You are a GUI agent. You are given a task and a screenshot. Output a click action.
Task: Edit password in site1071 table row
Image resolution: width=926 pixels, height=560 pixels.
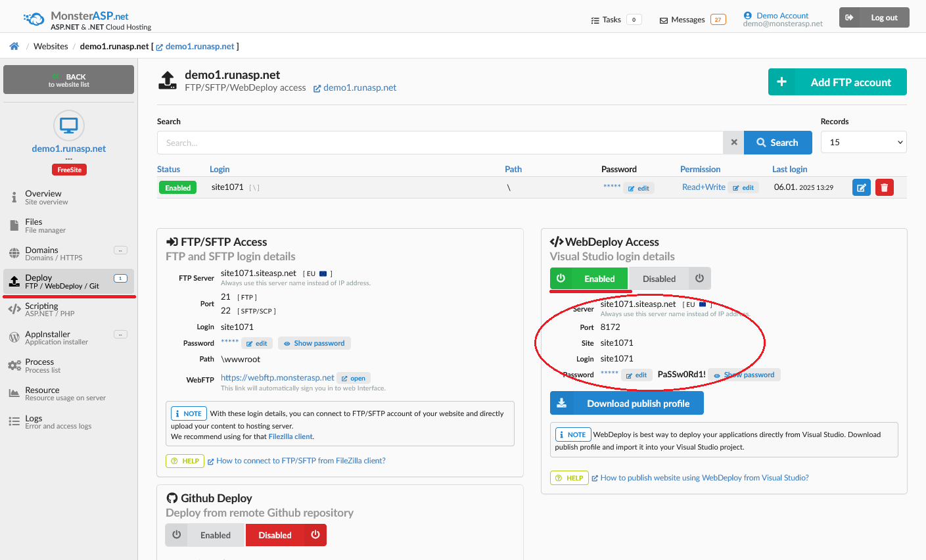pos(638,188)
